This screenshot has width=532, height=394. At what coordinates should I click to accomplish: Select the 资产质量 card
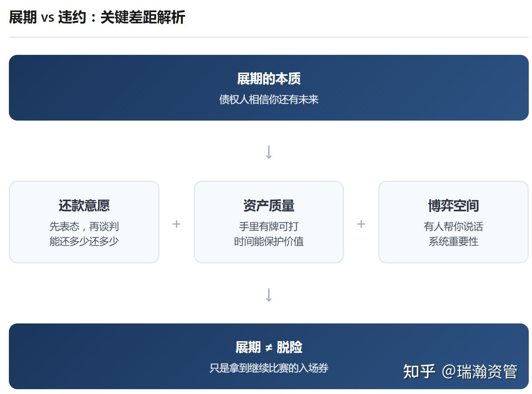coord(269,222)
